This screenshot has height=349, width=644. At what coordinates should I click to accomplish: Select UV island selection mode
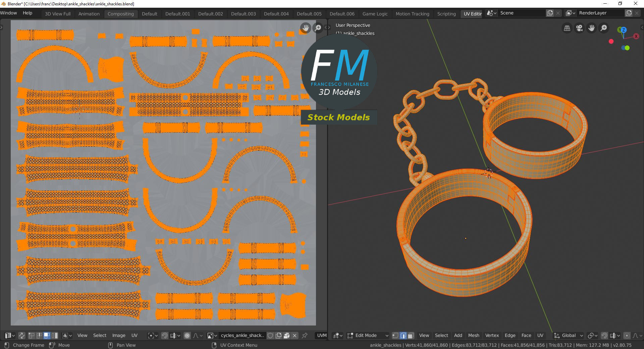click(x=54, y=335)
